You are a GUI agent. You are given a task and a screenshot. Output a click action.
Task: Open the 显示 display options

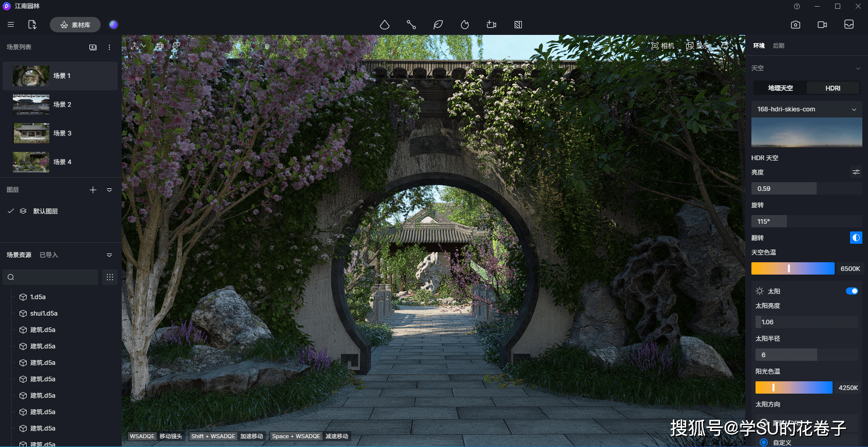pos(698,46)
